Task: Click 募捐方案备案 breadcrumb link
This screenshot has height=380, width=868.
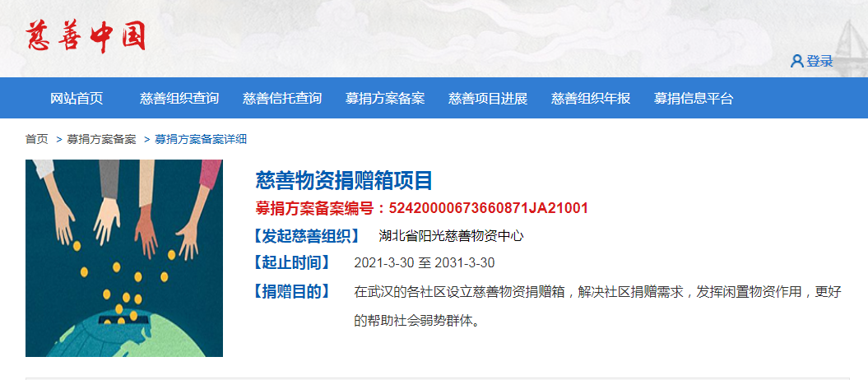Action: [x=101, y=139]
